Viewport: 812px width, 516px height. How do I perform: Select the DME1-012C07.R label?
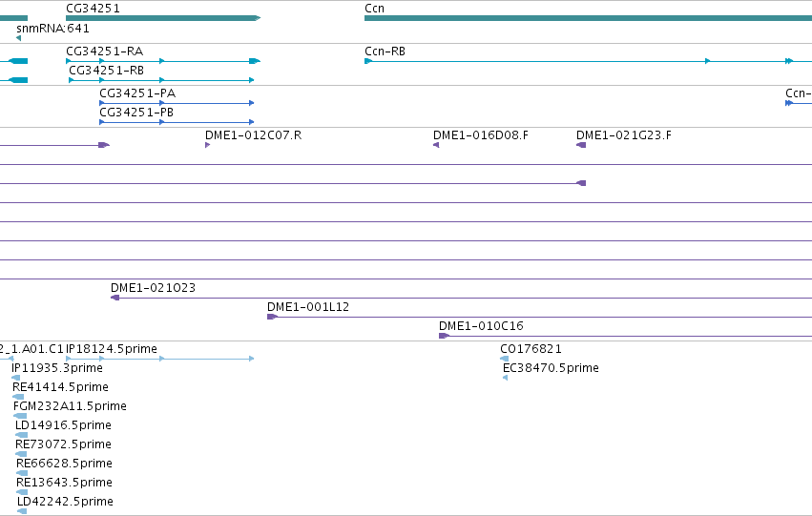coord(253,135)
